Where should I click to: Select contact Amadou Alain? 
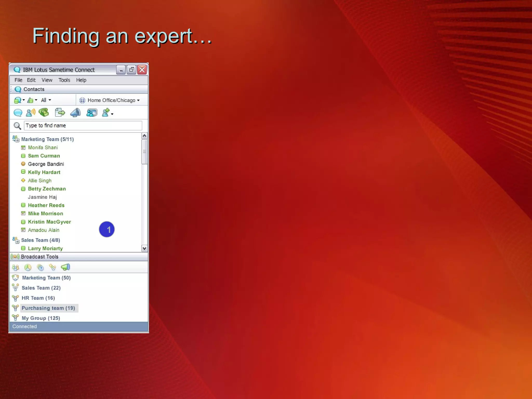[44, 230]
